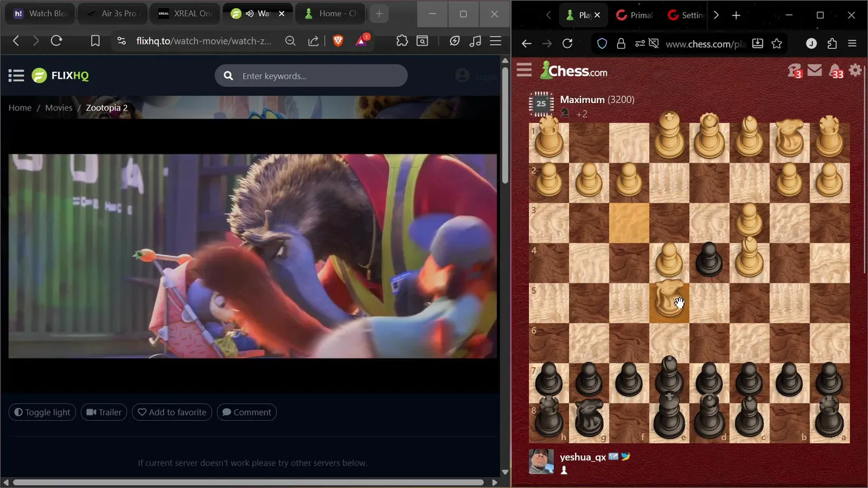Click the Zootopia 2 video player
Viewport: 868px width, 488px height.
(252, 256)
